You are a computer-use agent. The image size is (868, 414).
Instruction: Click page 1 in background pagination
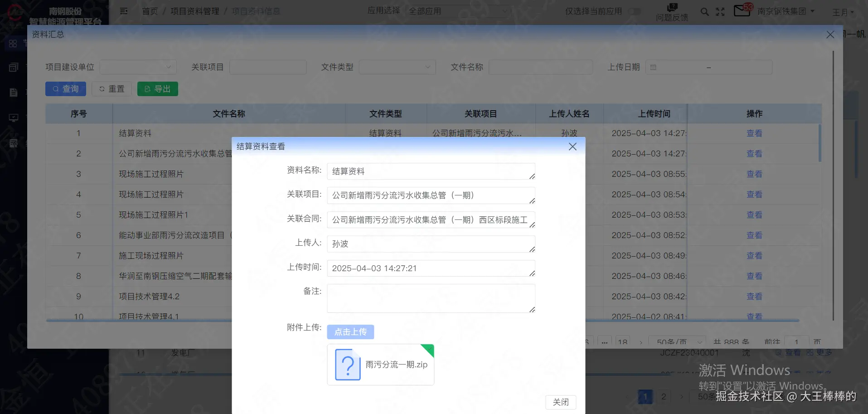pos(645,397)
